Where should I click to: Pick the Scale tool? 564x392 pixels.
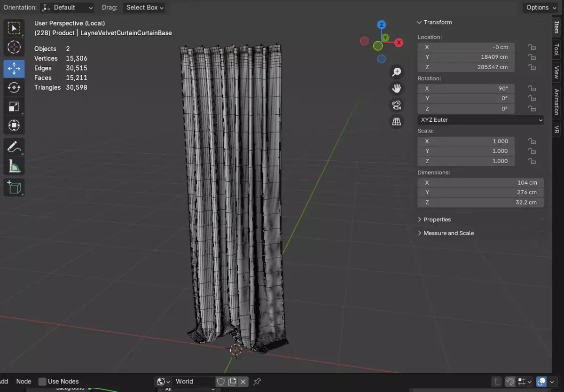click(x=14, y=107)
